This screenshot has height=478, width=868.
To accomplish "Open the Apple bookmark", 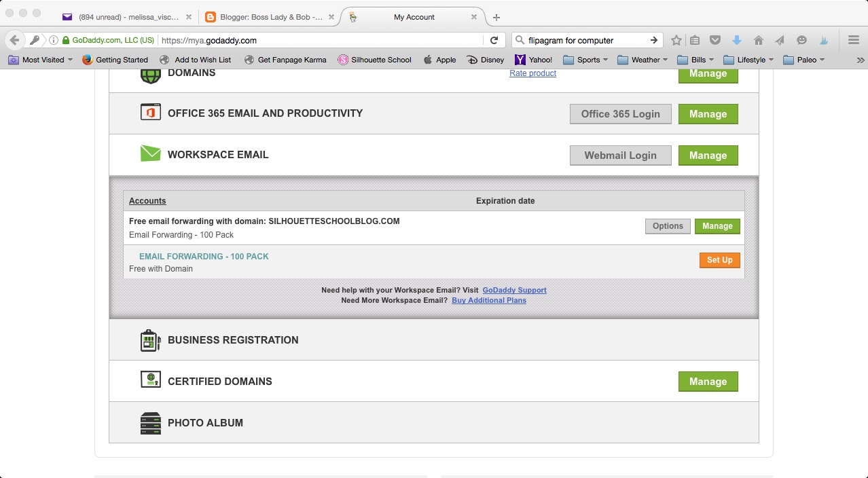I will (x=439, y=60).
